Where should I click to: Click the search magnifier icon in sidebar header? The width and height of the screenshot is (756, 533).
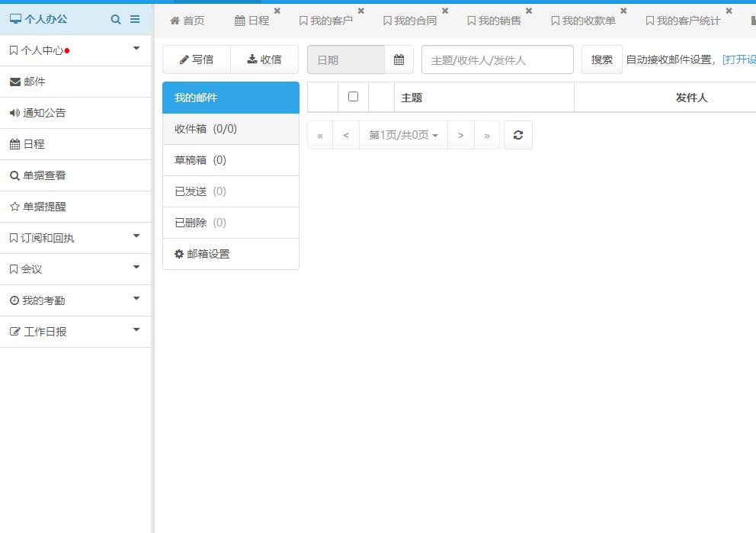click(116, 19)
